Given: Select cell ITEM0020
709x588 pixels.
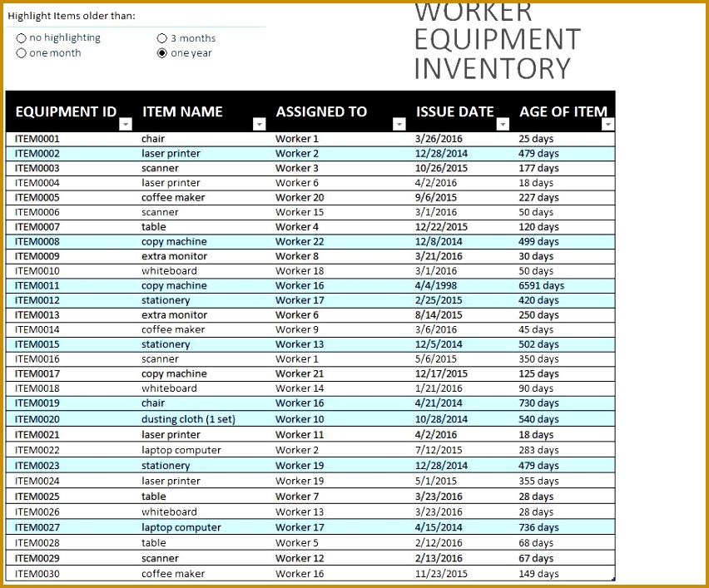Looking at the screenshot, I should coord(37,419).
